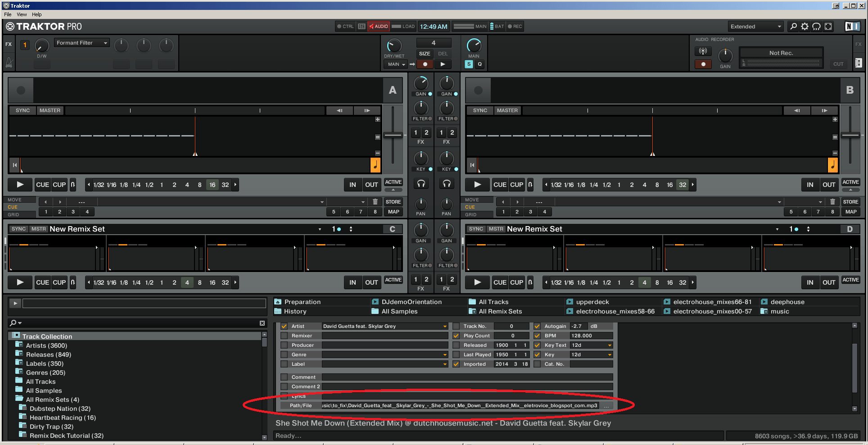Open the browse button next to Path/File
This screenshot has width=868, height=445.
tap(606, 406)
